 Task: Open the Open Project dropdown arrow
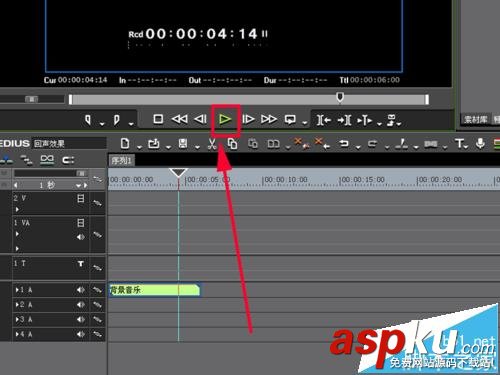coord(168,147)
